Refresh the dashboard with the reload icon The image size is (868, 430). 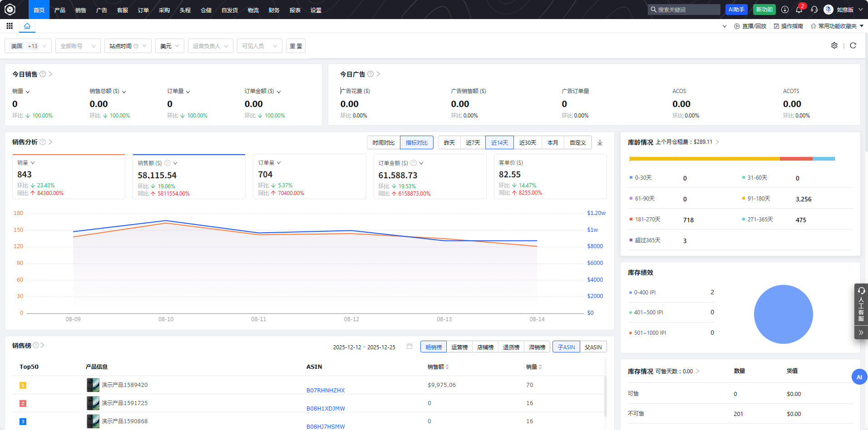tap(853, 45)
